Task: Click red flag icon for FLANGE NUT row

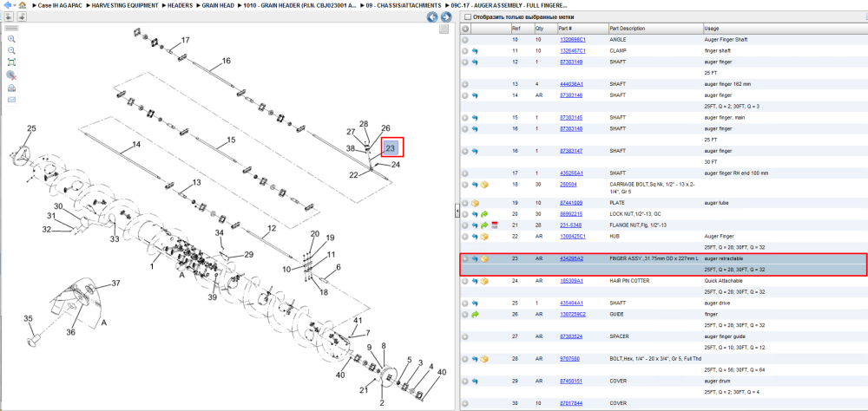Action: 495,225
